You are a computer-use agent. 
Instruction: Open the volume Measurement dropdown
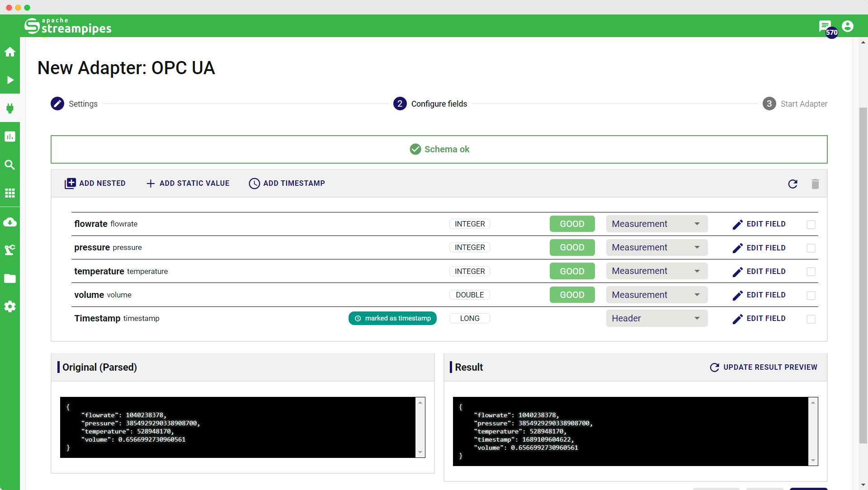point(656,295)
